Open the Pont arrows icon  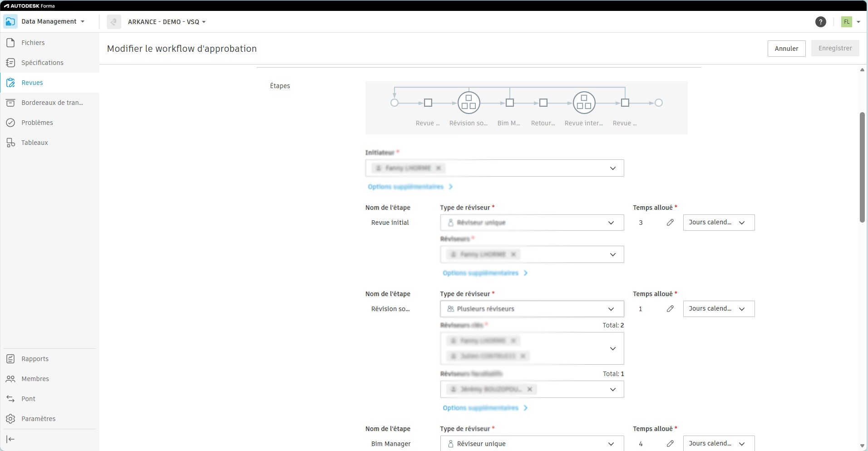[x=10, y=399]
